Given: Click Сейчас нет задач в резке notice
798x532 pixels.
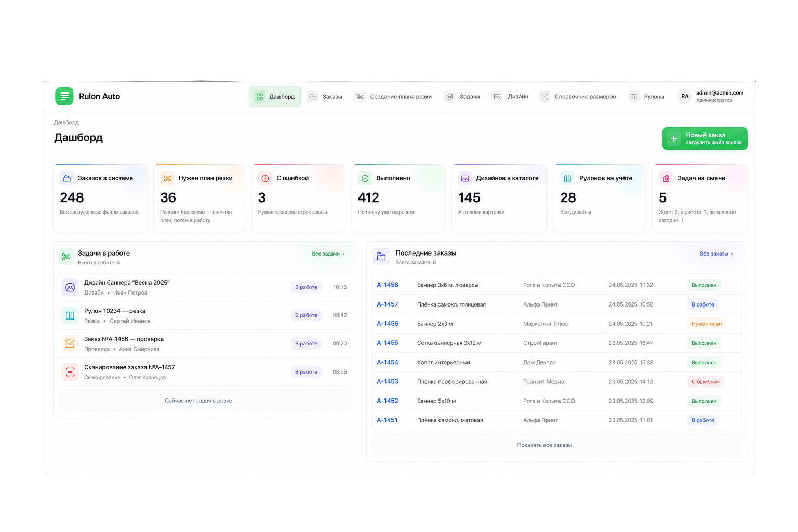Looking at the screenshot, I should 205,401.
